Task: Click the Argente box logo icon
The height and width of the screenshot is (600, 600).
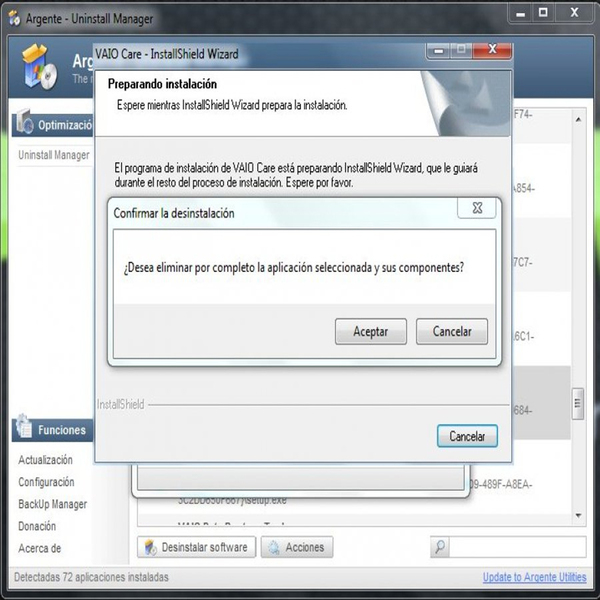Action: click(39, 67)
